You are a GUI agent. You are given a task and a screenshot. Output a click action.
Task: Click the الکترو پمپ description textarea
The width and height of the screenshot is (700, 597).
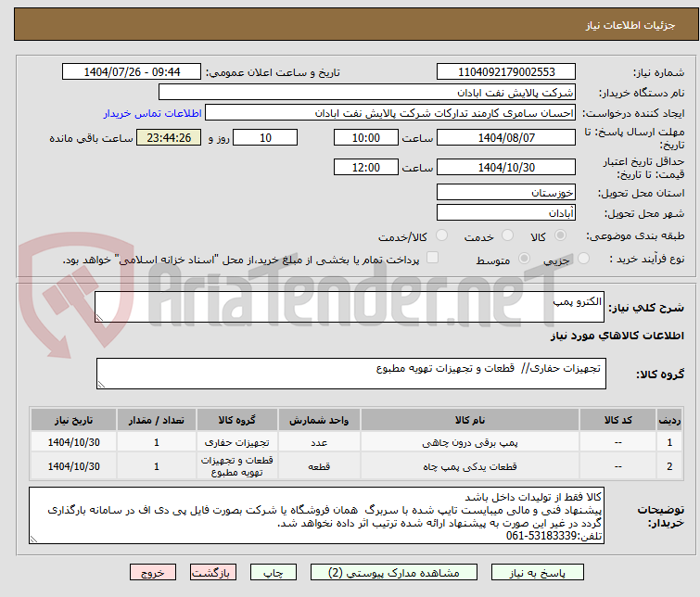(x=350, y=307)
